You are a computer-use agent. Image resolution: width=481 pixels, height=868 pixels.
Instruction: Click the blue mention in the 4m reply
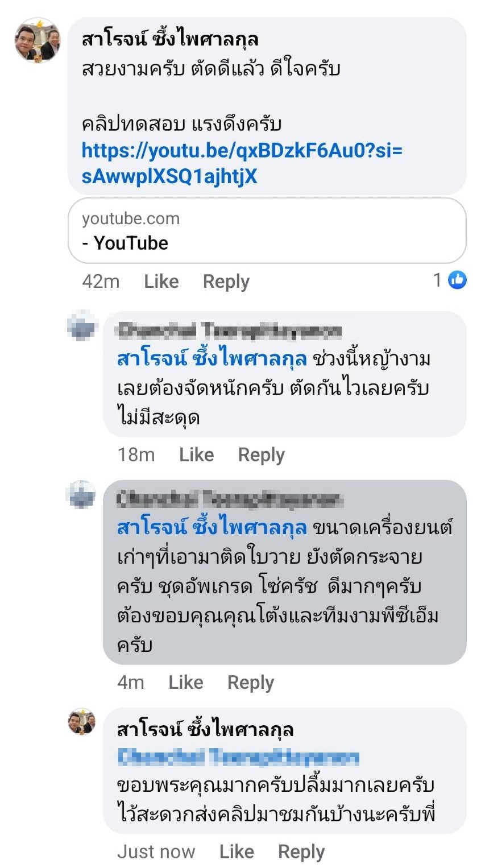212,527
